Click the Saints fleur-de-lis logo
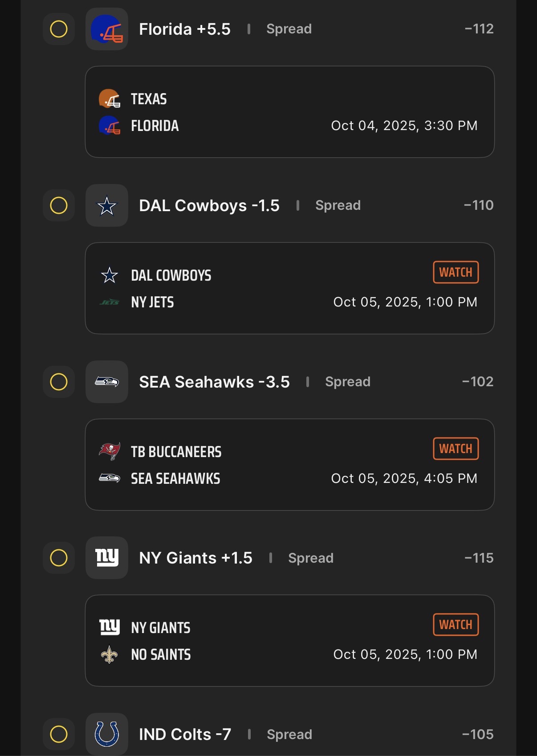537x756 pixels. pos(109,654)
